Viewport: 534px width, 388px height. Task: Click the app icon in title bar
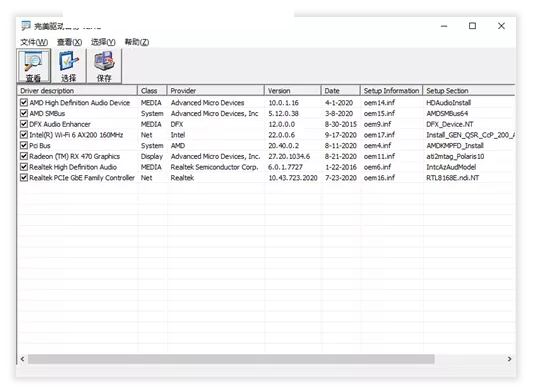coord(26,26)
